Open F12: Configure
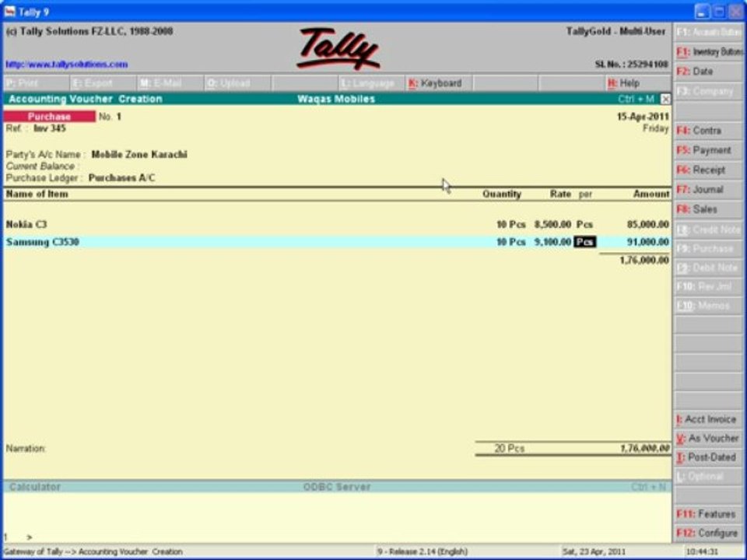The image size is (747, 560). [x=708, y=534]
